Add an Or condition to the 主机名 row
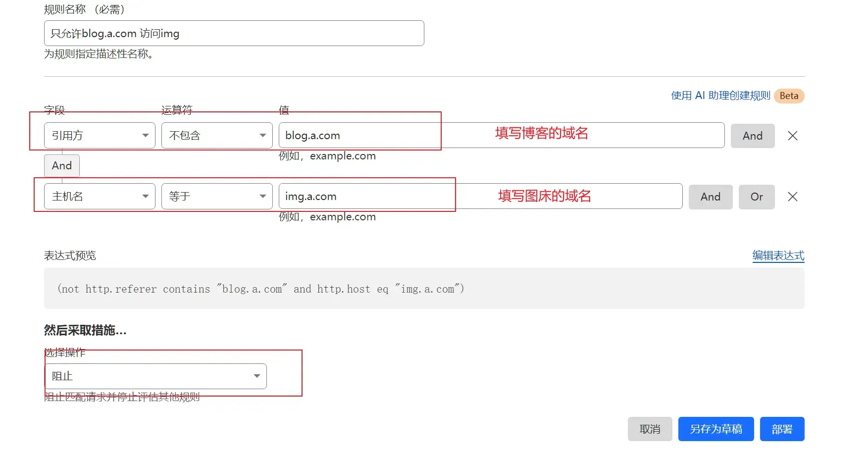Viewport: 868px width, 453px height. point(756,197)
